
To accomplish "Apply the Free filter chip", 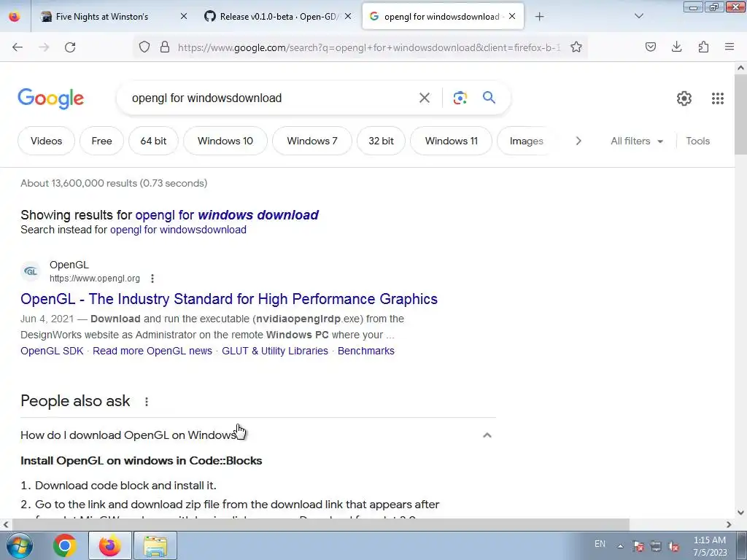I will click(101, 141).
